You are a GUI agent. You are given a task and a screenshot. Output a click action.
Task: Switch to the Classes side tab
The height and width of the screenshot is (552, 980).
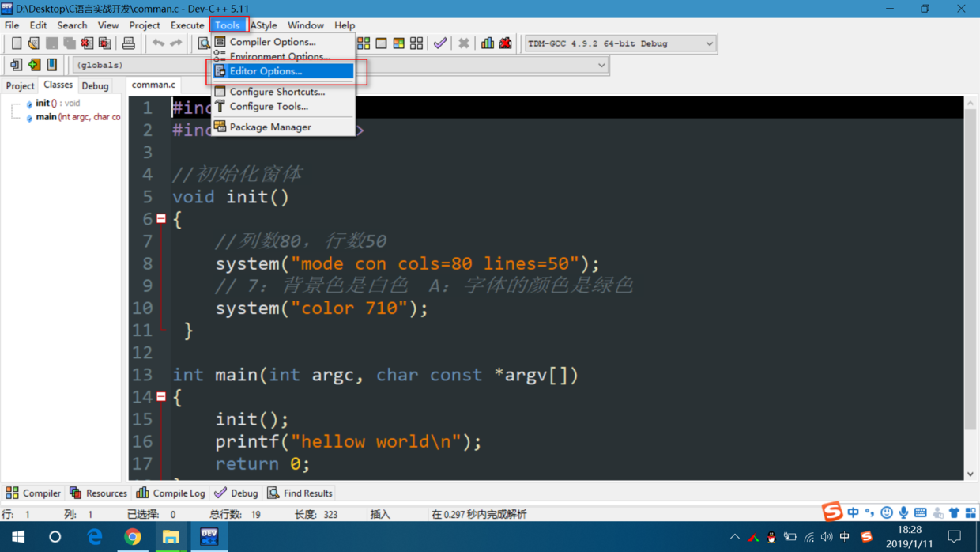point(58,85)
